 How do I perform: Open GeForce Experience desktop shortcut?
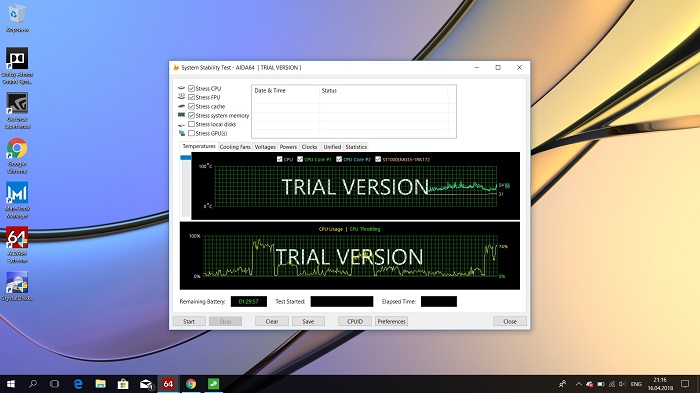(17, 110)
